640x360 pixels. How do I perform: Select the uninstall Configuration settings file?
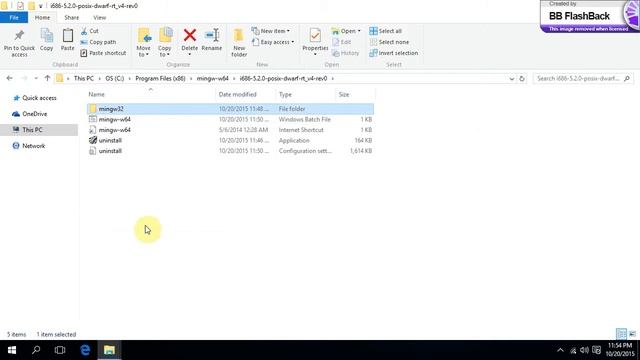pos(230,151)
